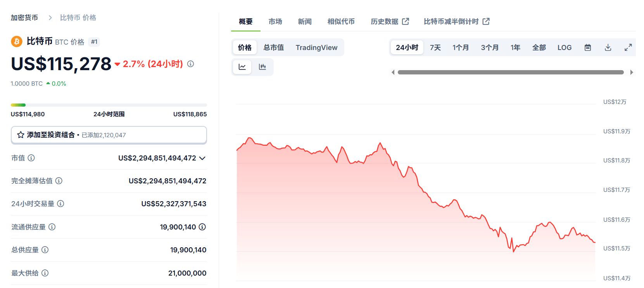Click the #1 rank badge
644x288 pixels.
[x=94, y=42]
